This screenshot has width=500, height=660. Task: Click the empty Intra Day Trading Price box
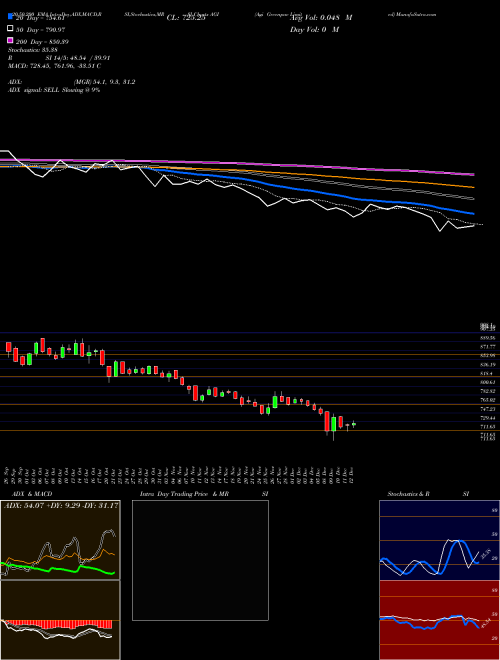(x=200, y=560)
